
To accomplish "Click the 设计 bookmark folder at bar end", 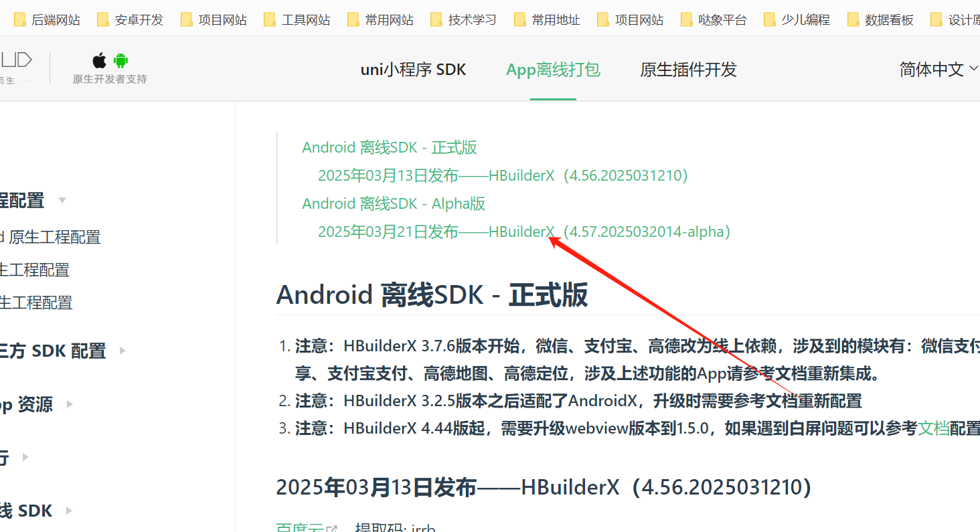I will click(x=956, y=19).
